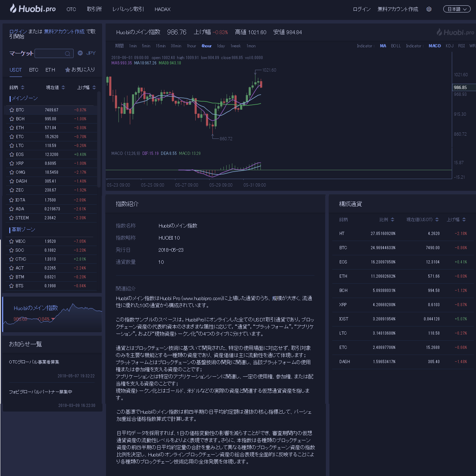Switch sub-indicator to KDJ
The image size is (476, 476).
coord(449,46)
